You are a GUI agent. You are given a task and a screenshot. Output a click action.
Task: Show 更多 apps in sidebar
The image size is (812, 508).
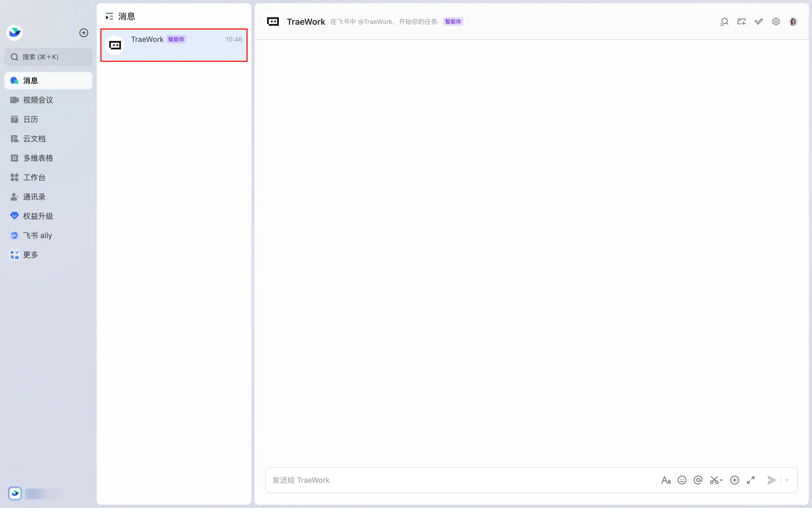pyautogui.click(x=48, y=255)
